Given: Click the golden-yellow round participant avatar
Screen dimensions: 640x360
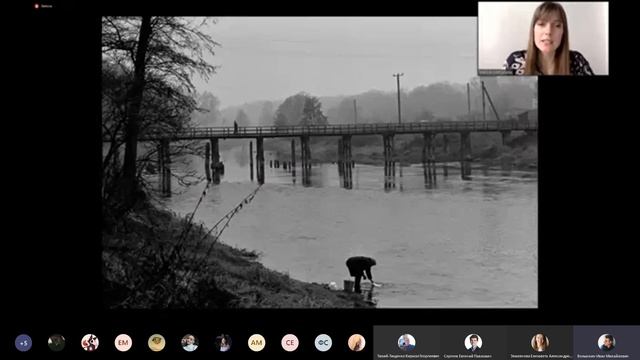Looking at the screenshot, I should click(157, 343).
